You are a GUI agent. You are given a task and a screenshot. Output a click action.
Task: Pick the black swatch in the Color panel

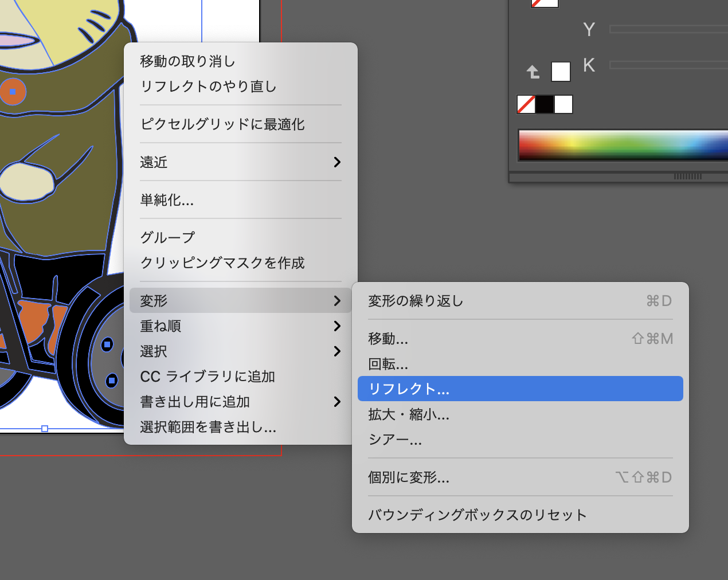pos(545,104)
